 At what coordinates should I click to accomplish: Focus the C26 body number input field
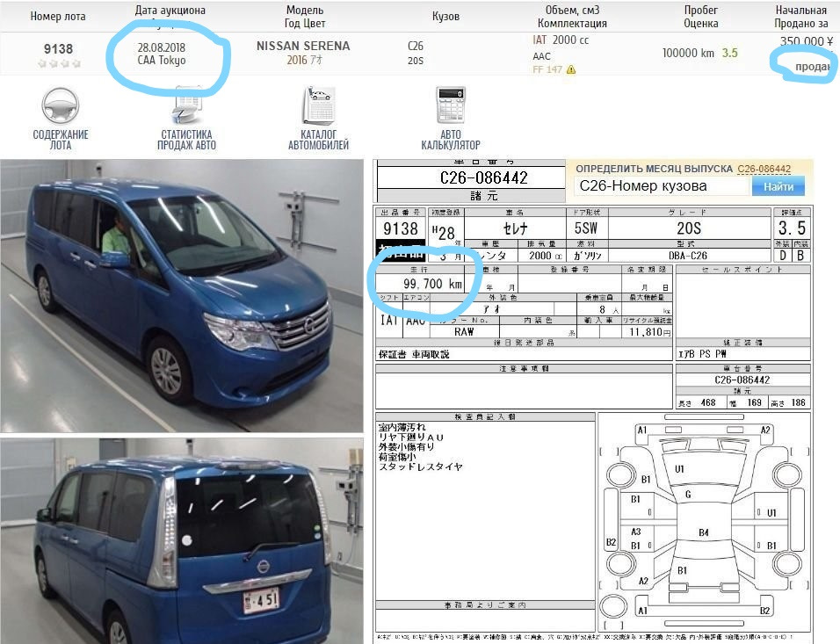tap(662, 186)
